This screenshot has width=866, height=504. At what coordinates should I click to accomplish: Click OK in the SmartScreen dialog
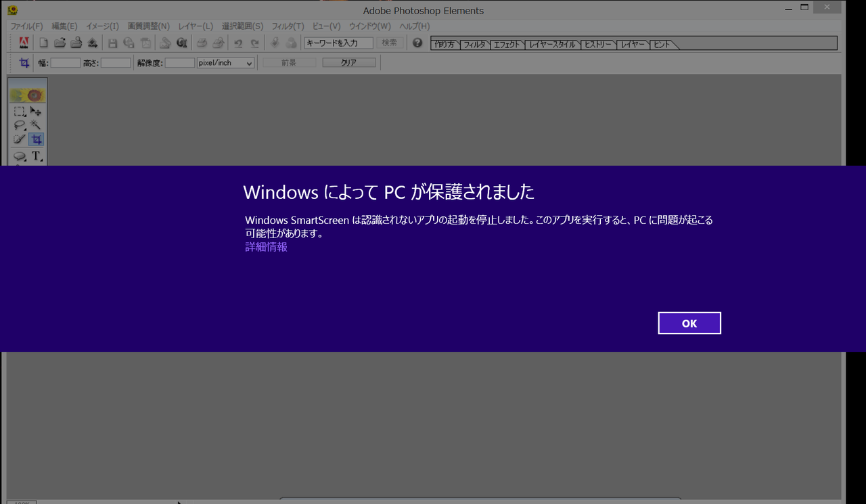point(689,323)
